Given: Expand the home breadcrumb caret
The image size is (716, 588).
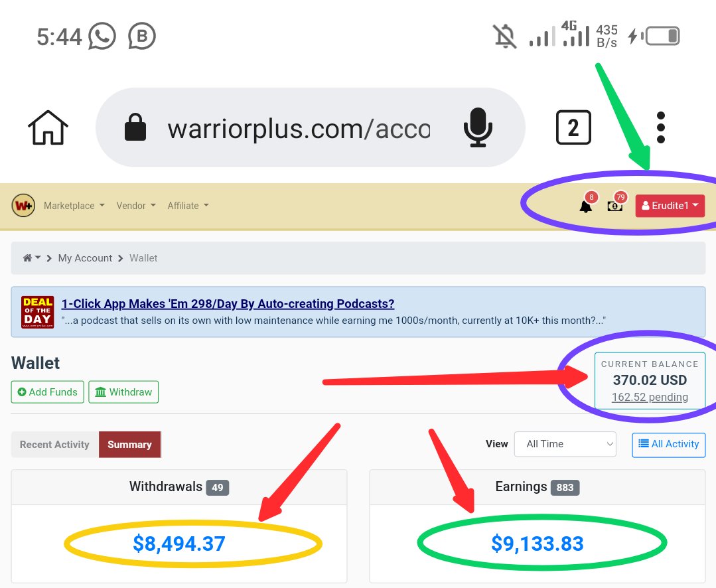Looking at the screenshot, I should coord(38,257).
